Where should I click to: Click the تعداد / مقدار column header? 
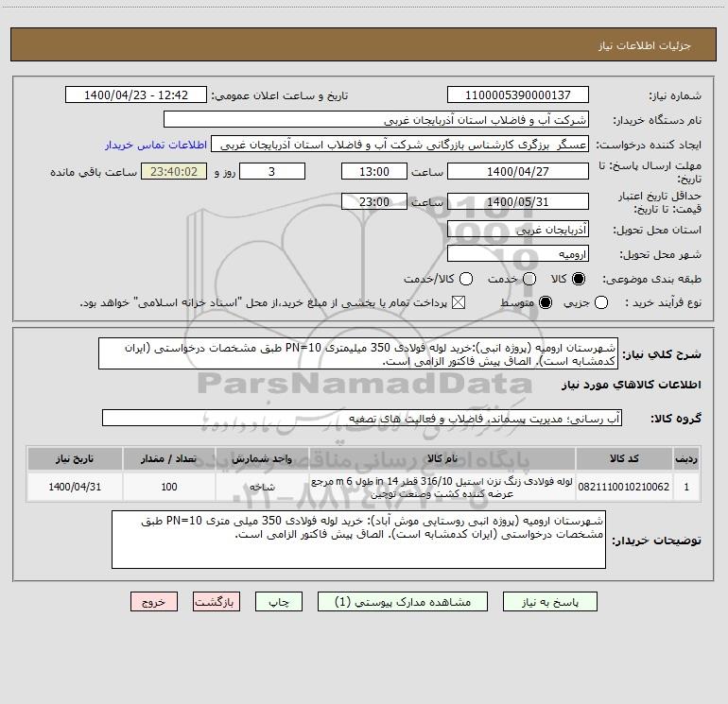[x=169, y=458]
